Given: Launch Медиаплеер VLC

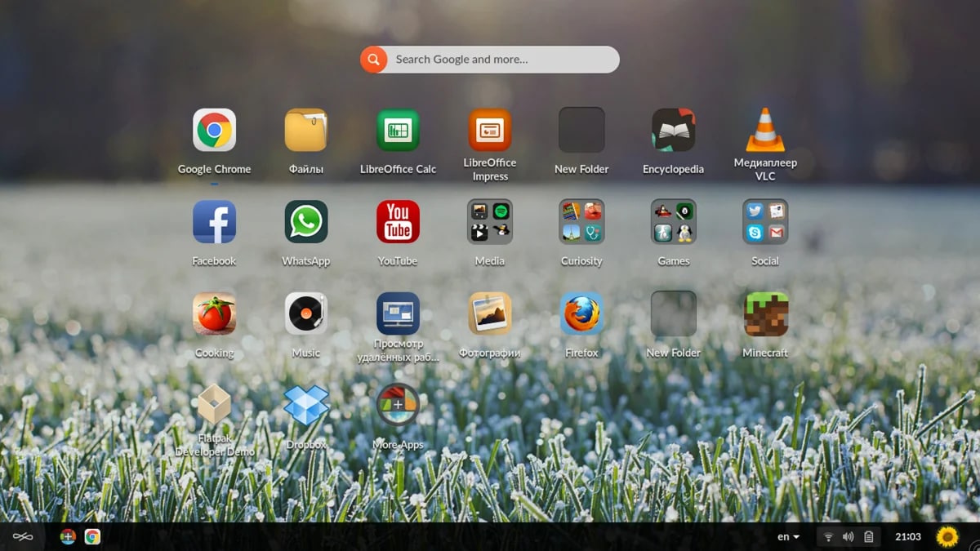Looking at the screenshot, I should (765, 130).
